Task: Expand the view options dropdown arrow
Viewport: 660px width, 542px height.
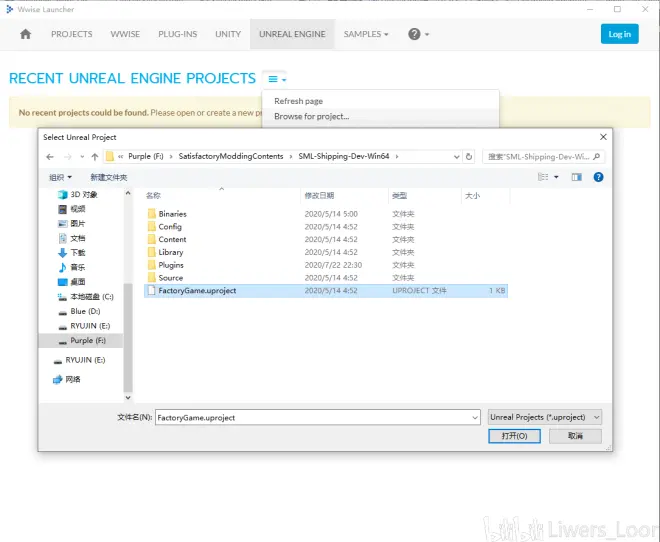Action: 556,177
